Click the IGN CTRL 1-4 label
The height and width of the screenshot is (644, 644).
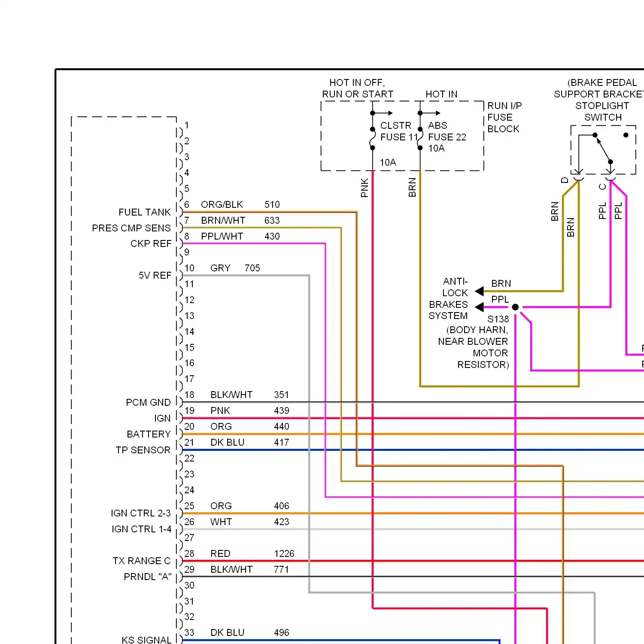[x=141, y=529]
